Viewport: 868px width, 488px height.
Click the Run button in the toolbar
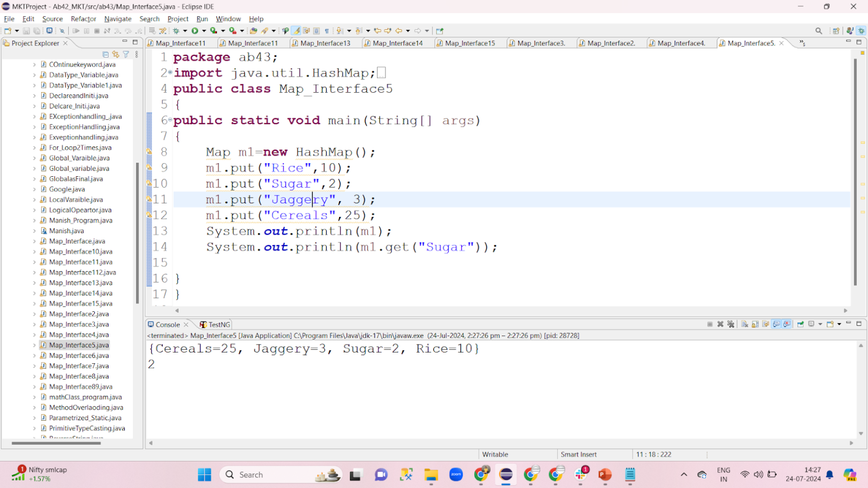[194, 30]
